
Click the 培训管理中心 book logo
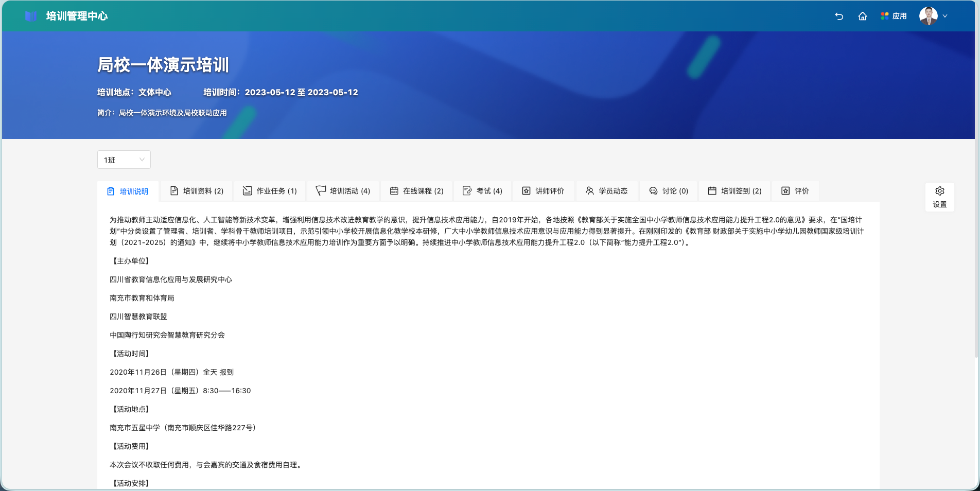point(31,16)
